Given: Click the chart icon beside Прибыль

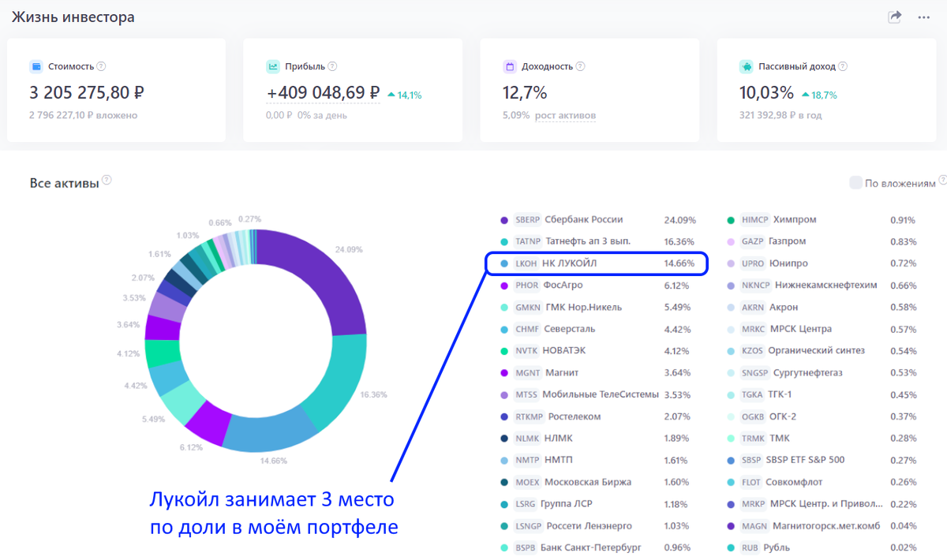Looking at the screenshot, I should [272, 67].
